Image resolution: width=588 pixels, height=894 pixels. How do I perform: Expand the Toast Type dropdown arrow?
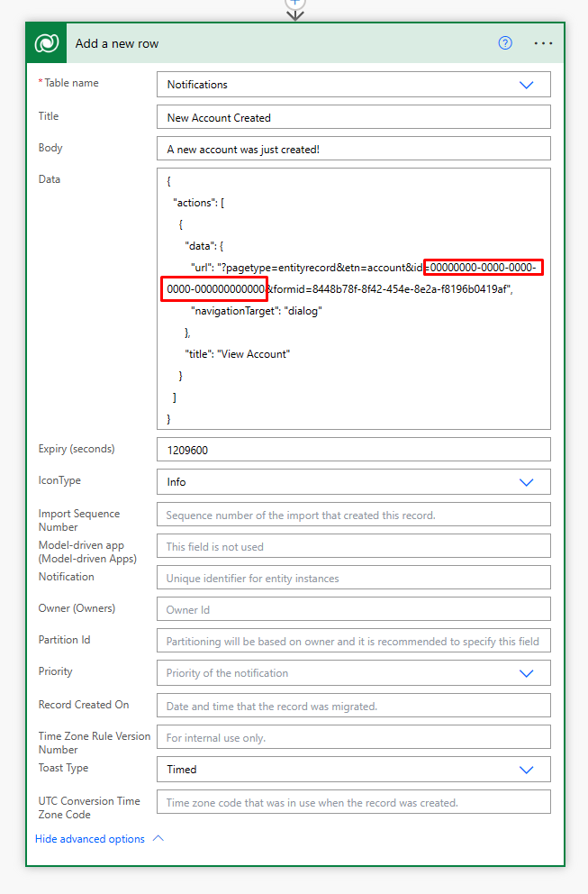click(526, 770)
